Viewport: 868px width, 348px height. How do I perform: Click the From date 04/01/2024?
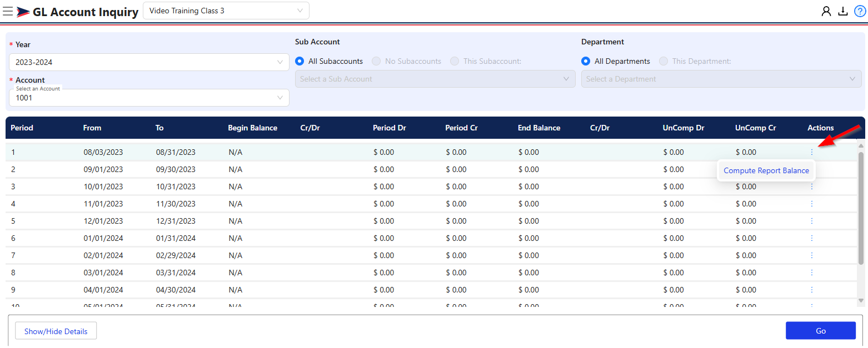pyautogui.click(x=103, y=290)
